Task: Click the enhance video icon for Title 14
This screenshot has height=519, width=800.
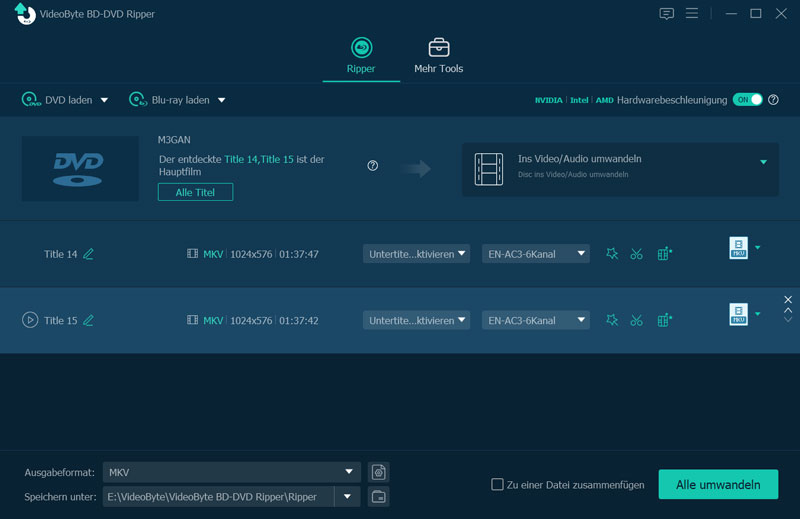Action: click(664, 254)
